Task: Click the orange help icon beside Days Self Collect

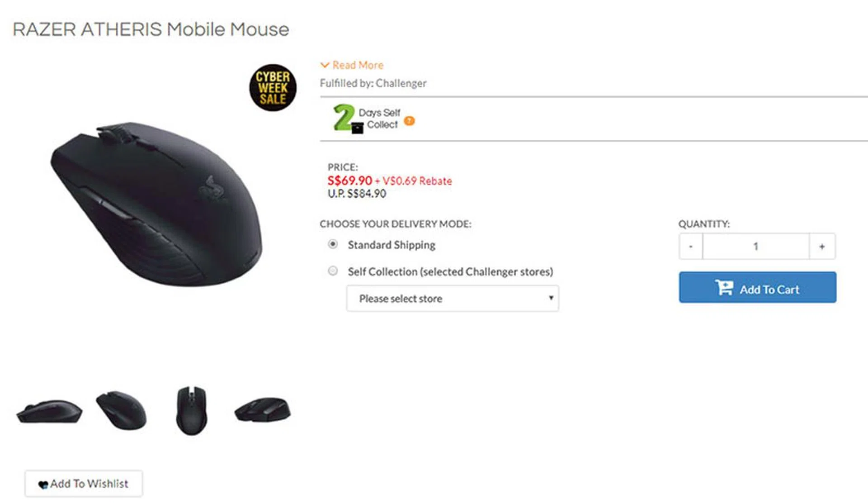Action: click(409, 121)
